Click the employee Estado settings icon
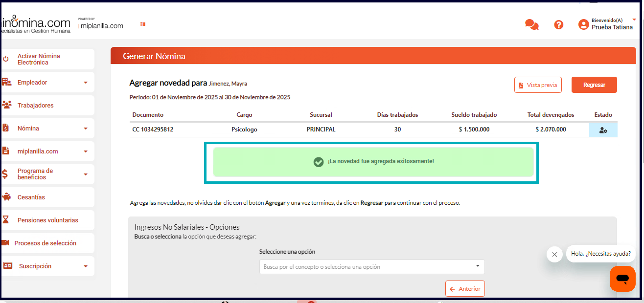644x303 pixels. coord(603,130)
